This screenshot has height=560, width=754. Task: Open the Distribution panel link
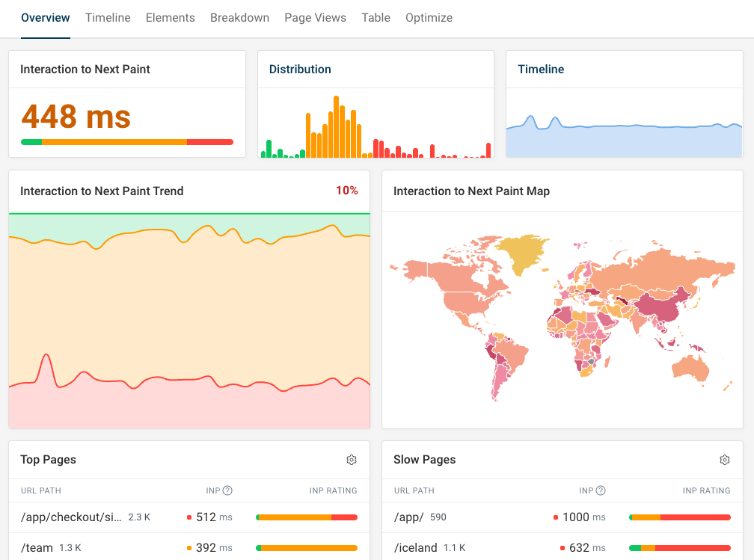click(300, 68)
